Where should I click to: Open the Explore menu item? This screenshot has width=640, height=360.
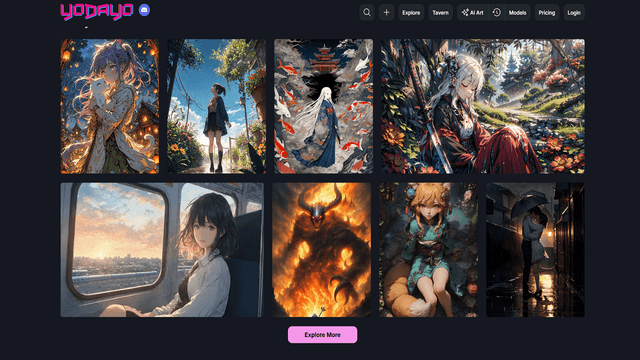[x=411, y=13]
